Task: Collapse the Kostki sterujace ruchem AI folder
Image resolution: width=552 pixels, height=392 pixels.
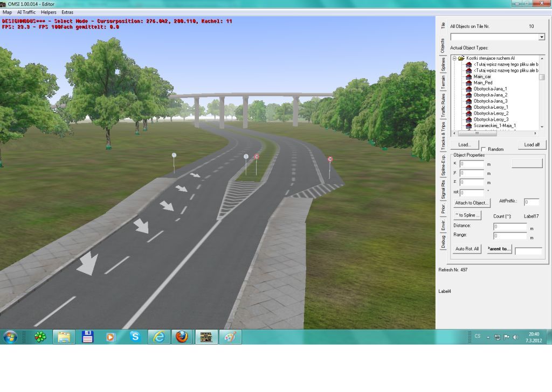Action: click(454, 58)
